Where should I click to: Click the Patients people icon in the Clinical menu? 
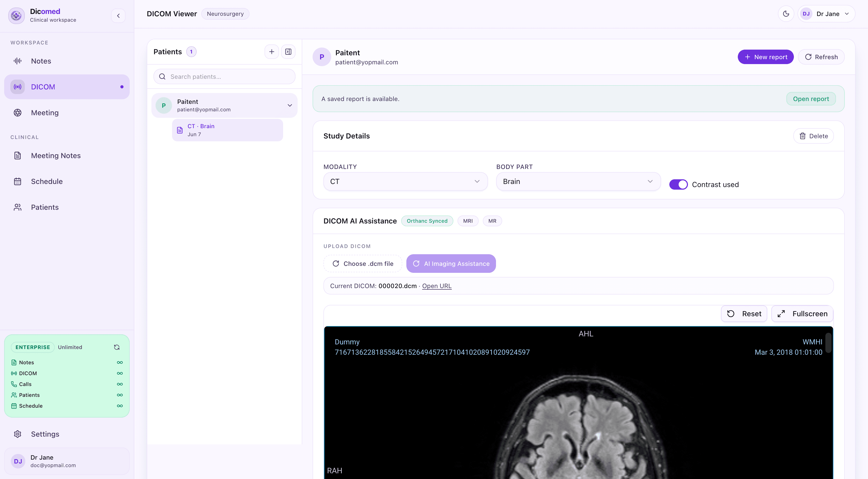click(18, 207)
